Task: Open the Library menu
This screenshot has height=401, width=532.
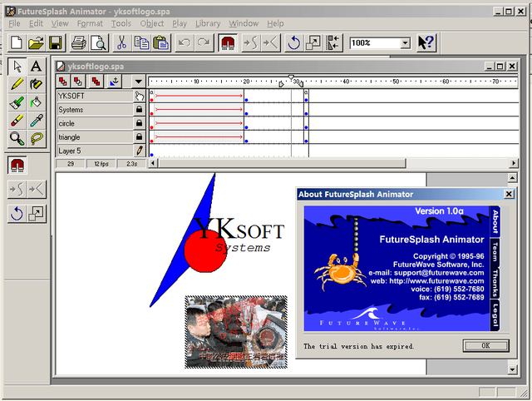Action: (208, 23)
